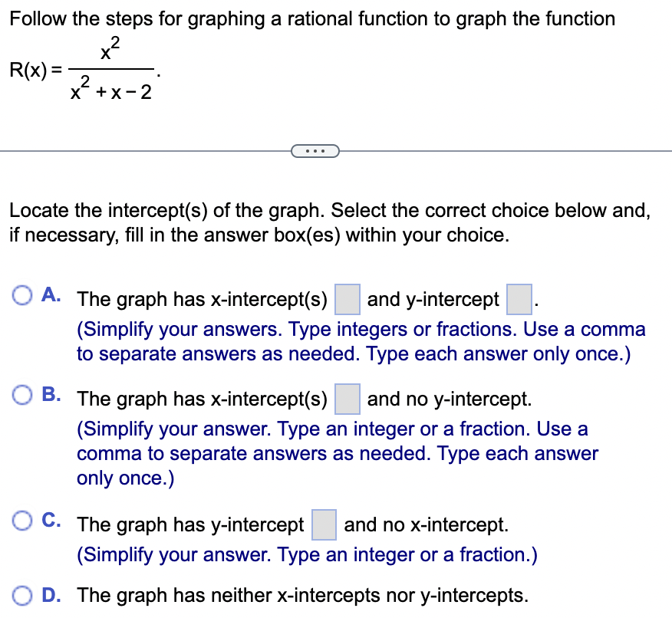Click the y-intercept answer box in choice C

(324, 524)
